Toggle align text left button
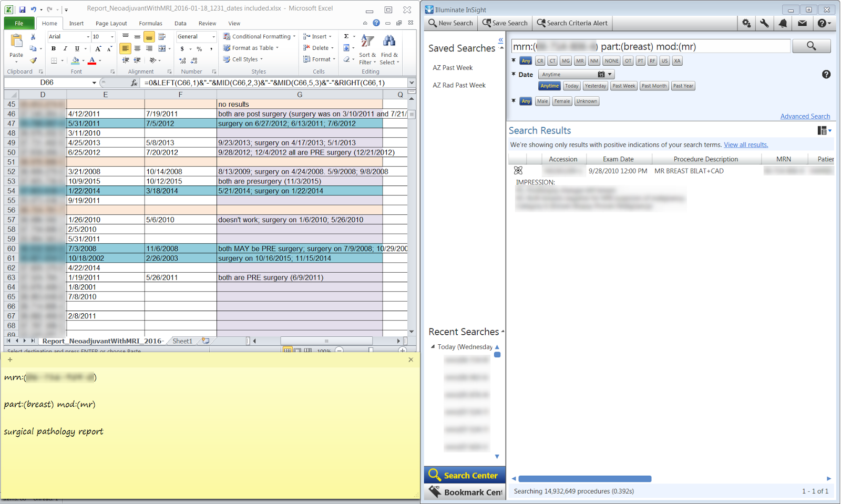This screenshot has width=841, height=504. tap(125, 48)
